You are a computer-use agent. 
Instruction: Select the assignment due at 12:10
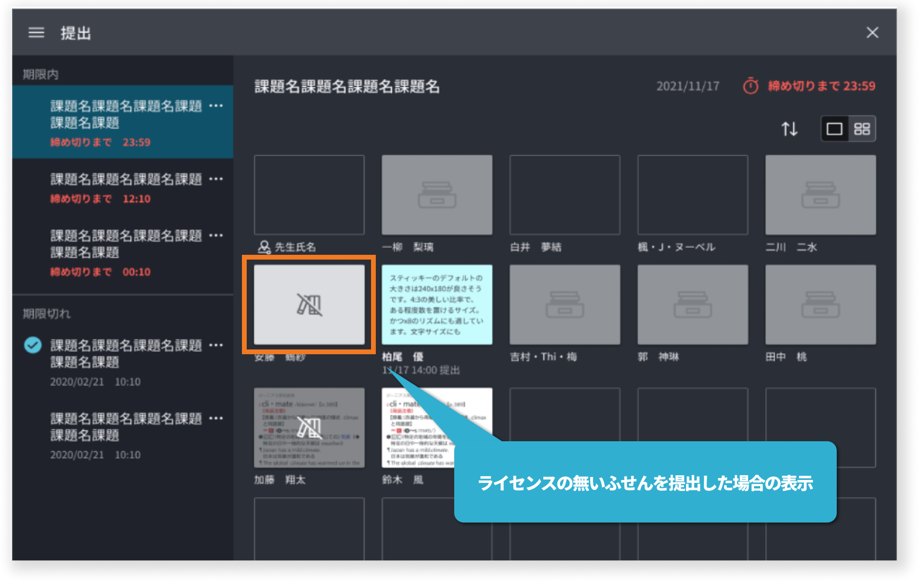click(x=123, y=189)
